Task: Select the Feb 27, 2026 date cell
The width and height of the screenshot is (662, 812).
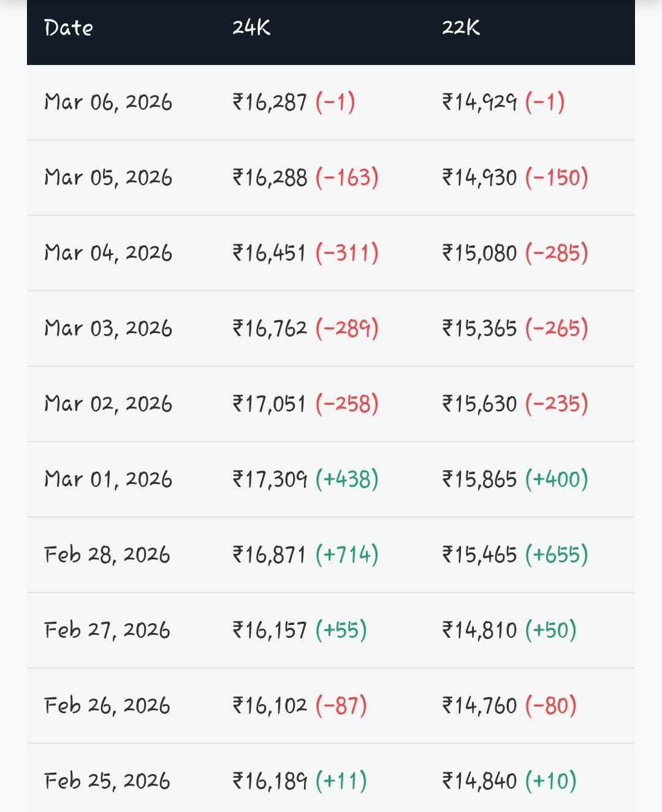Action: coord(107,630)
